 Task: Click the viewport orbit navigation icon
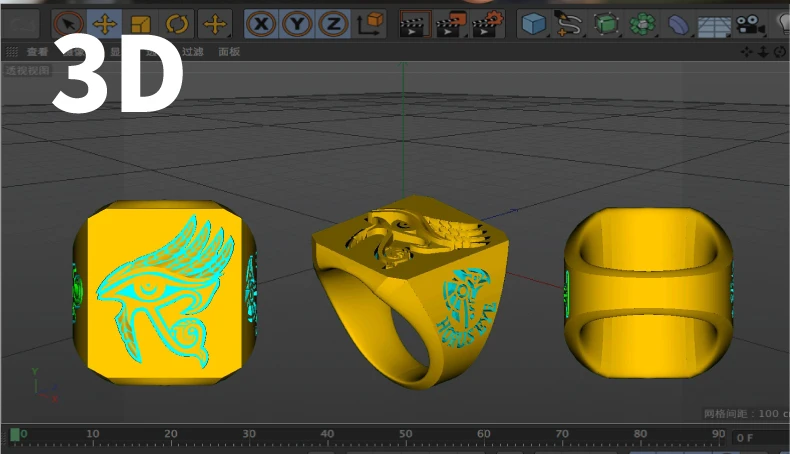[780, 51]
